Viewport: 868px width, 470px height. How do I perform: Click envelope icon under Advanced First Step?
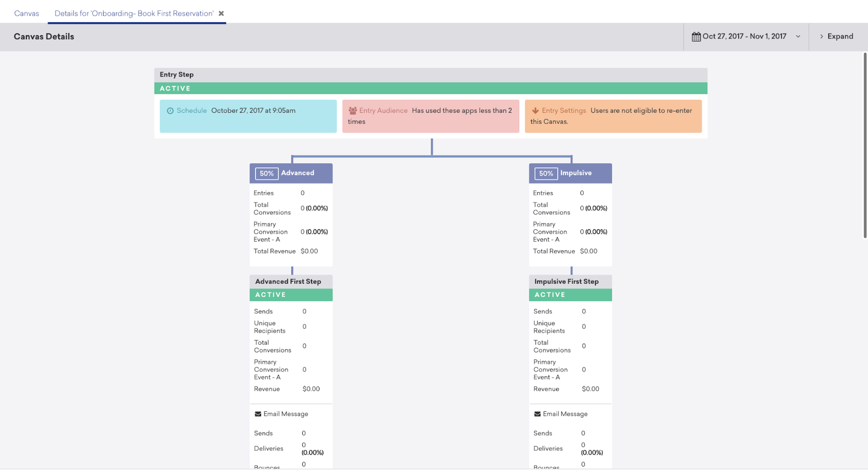coord(258,414)
